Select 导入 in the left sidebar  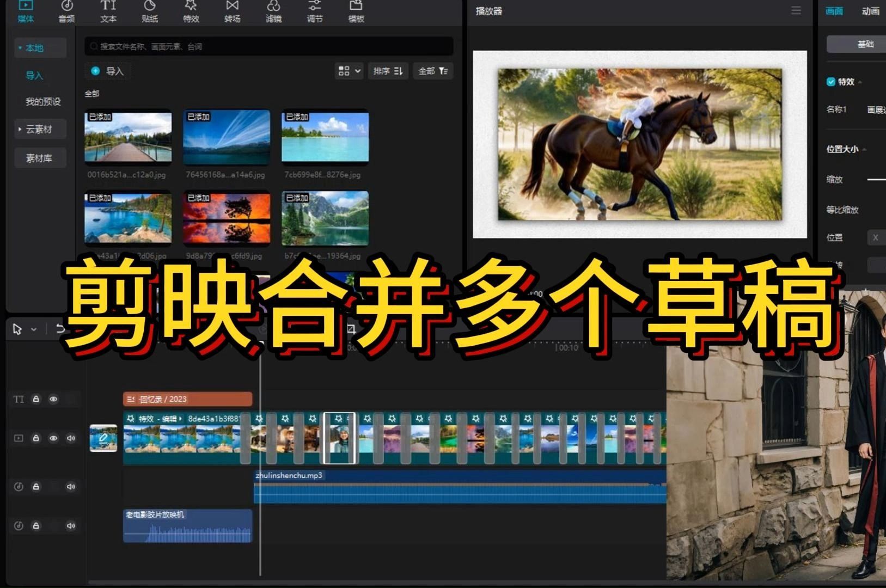pos(34,76)
